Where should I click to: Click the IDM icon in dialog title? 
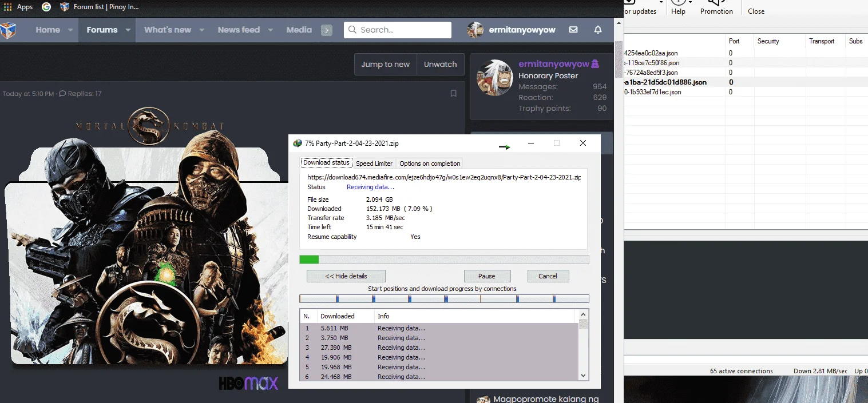click(297, 143)
